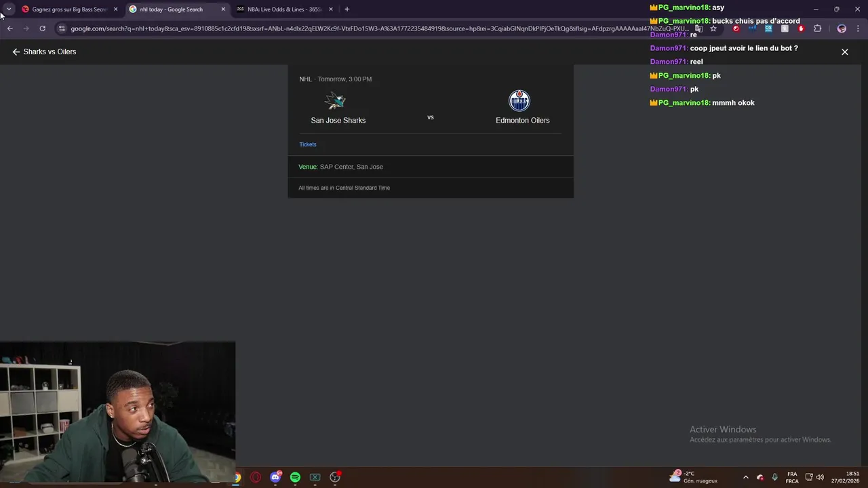This screenshot has width=868, height=488.
Task: Click the San Jose Sharks logo
Action: pos(335,101)
